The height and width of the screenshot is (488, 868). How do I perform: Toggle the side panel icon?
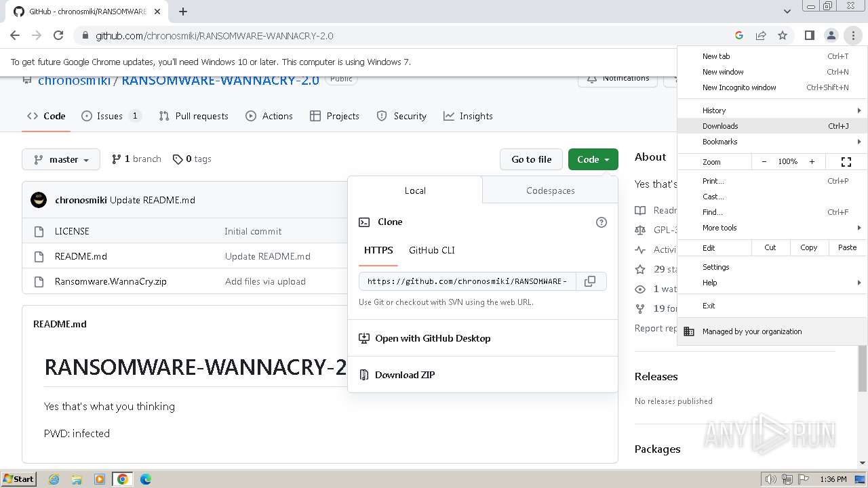click(810, 35)
